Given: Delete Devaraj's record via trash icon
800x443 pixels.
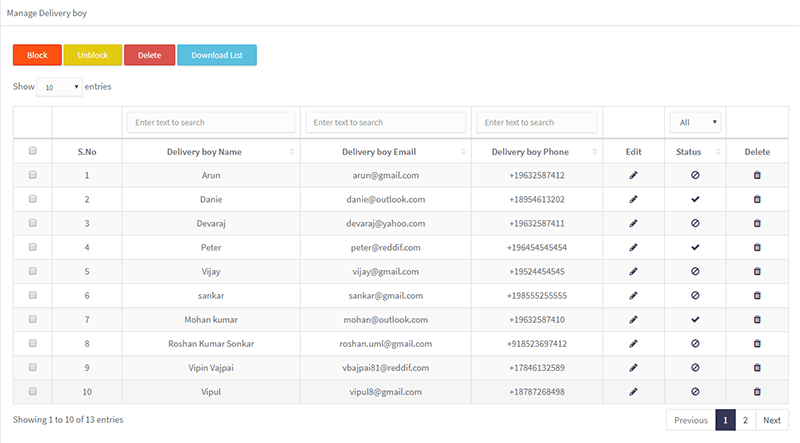Looking at the screenshot, I should click(757, 223).
